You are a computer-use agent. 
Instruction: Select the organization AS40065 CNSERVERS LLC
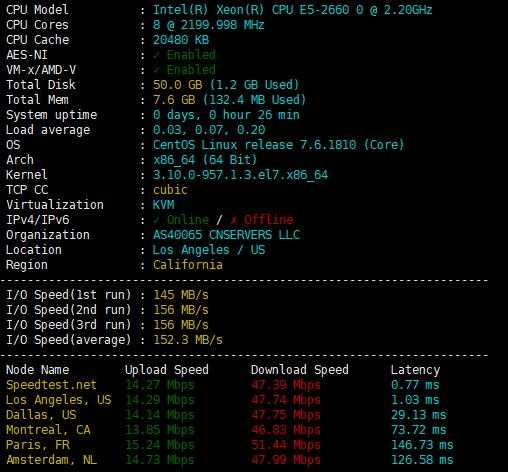[x=227, y=235]
